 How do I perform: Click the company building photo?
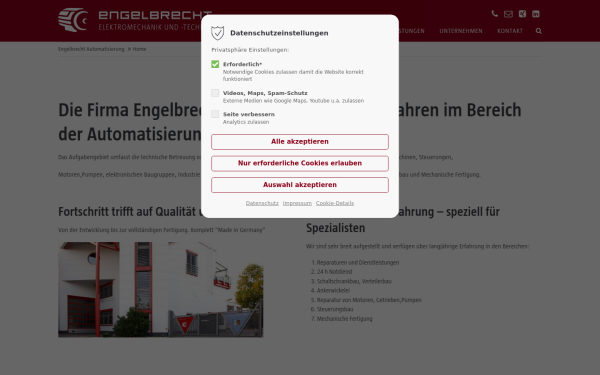(x=160, y=289)
